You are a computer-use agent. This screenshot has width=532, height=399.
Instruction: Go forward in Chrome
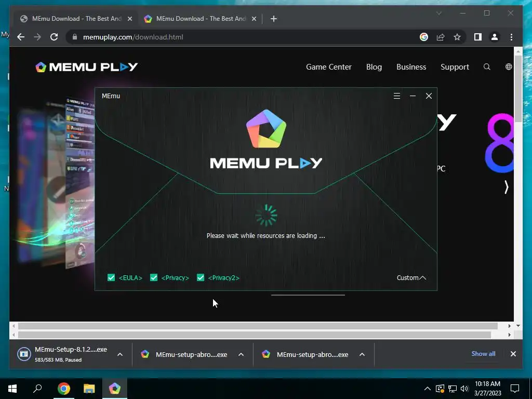[37, 37]
